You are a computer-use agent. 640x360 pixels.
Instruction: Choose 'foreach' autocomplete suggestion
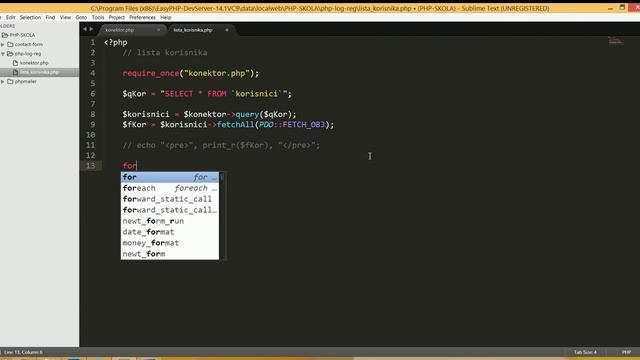170,188
